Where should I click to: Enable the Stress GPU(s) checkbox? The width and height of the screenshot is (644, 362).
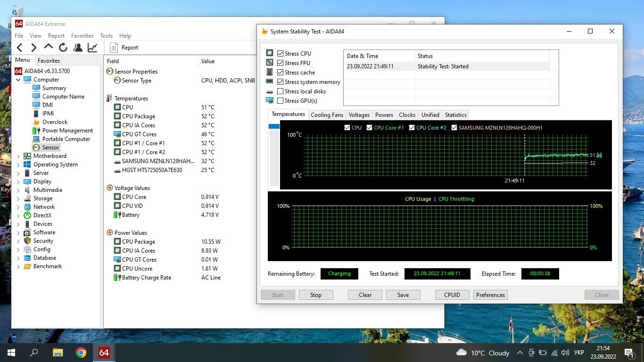tap(281, 101)
